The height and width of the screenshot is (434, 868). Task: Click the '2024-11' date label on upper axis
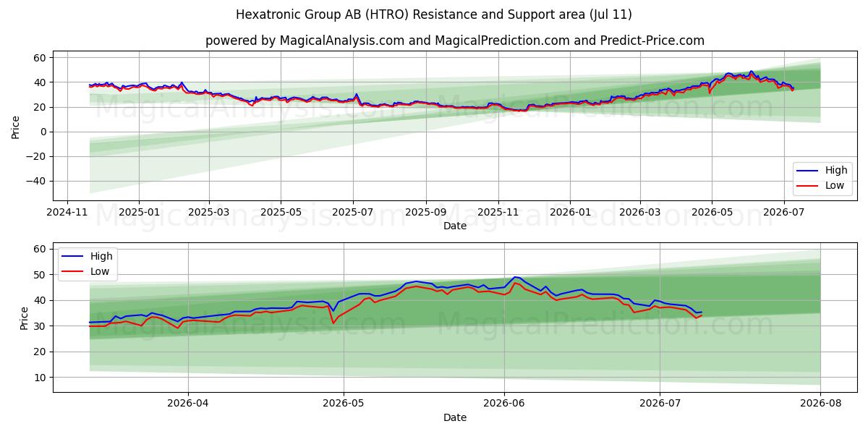(x=67, y=213)
